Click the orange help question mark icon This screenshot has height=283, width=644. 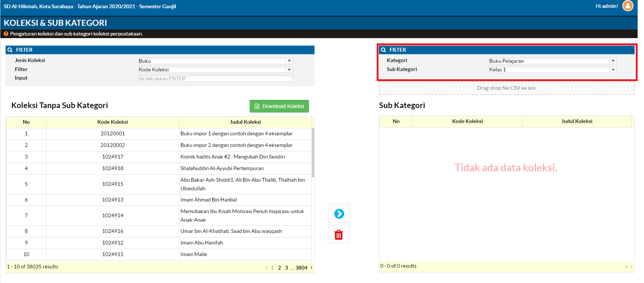[6, 34]
